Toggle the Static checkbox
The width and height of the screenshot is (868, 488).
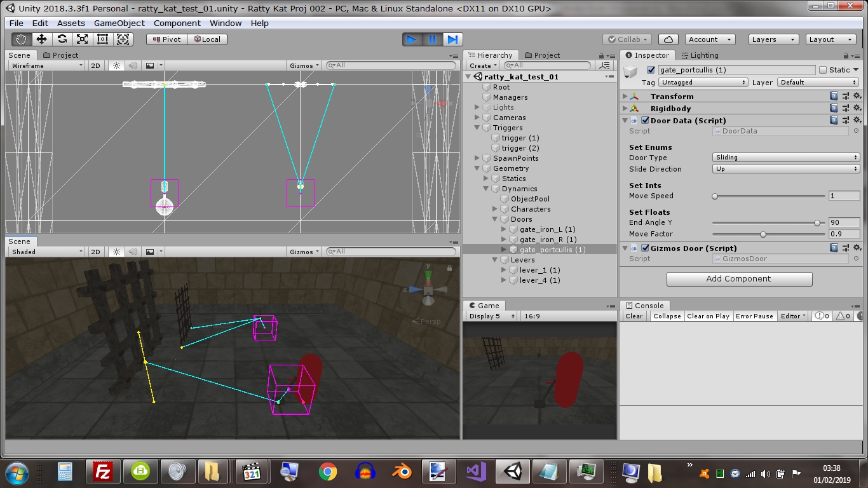tap(823, 70)
